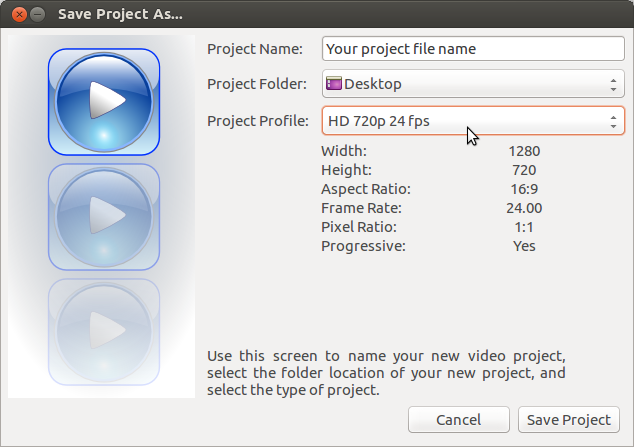Click the Project Name label
634x447 pixels.
pyautogui.click(x=255, y=49)
